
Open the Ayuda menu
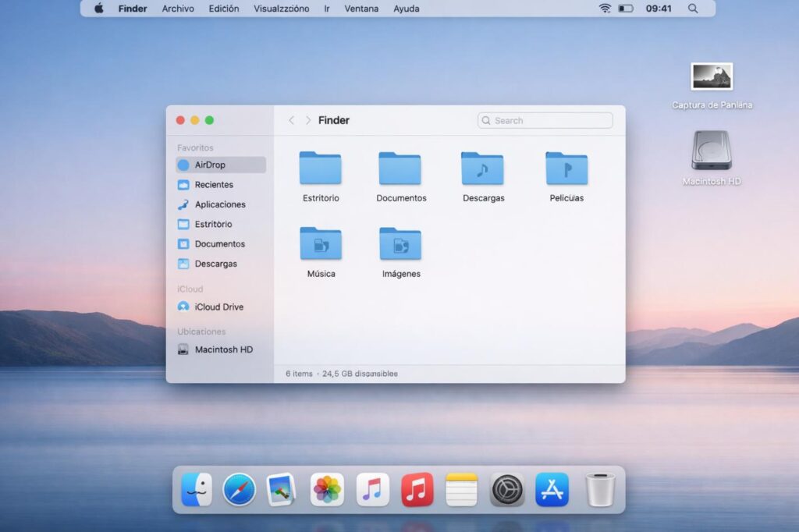(406, 9)
